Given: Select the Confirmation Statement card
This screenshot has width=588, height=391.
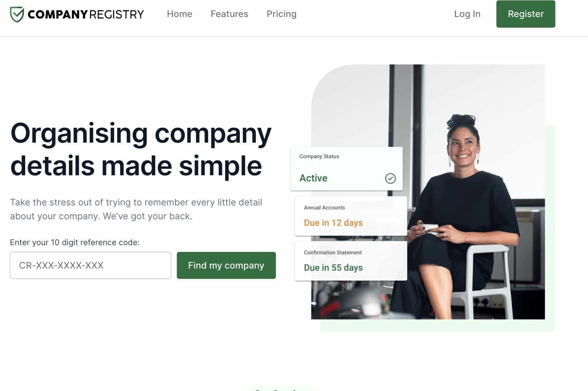Looking at the screenshot, I should 351,261.
